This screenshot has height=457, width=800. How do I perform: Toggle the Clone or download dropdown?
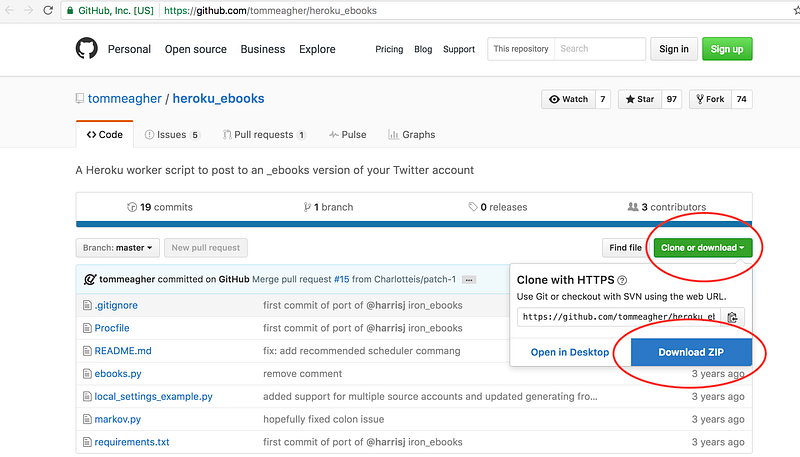point(702,247)
